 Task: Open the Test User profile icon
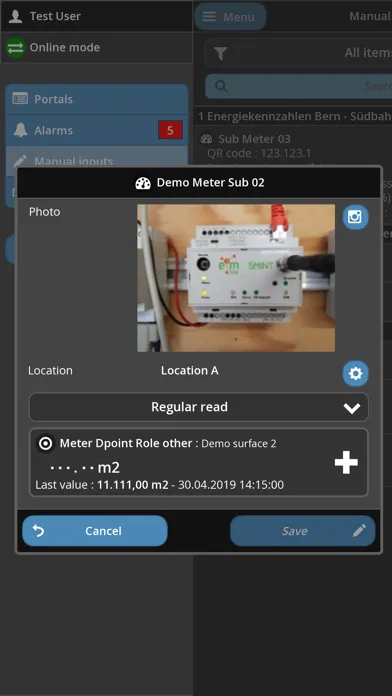click(16, 16)
